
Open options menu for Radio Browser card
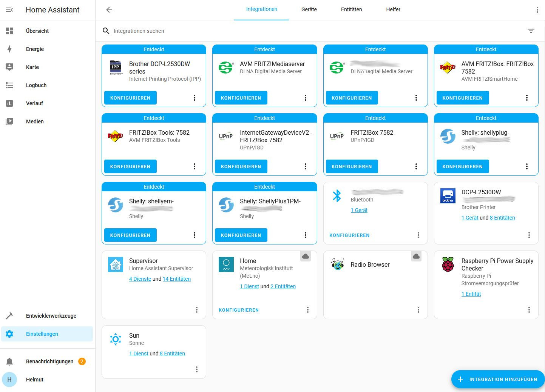[418, 310]
